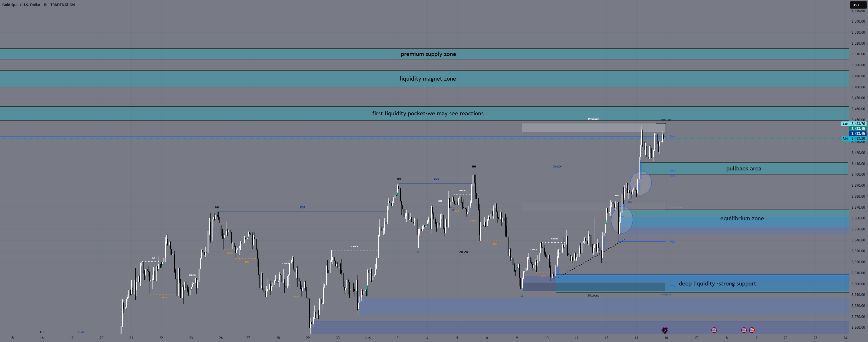Open the US flag event nearest date 19

click(752, 330)
